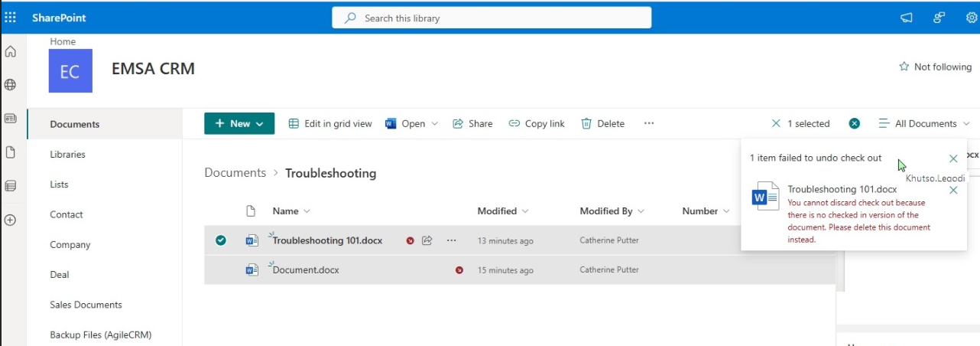Image resolution: width=980 pixels, height=346 pixels.
Task: Open Libraries in the left navigation
Action: (67, 154)
